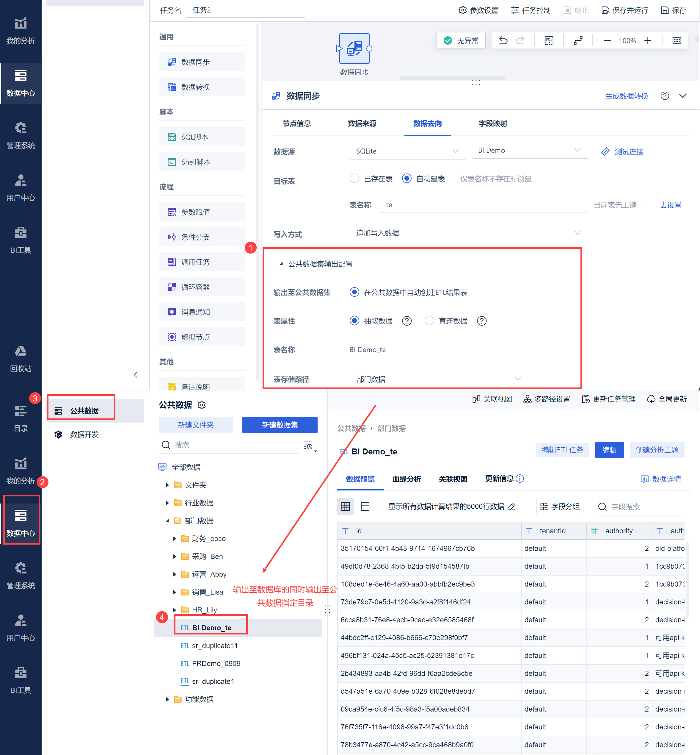The height and width of the screenshot is (755, 700).
Task: Click the zoom-out minus icon
Action: point(607,40)
